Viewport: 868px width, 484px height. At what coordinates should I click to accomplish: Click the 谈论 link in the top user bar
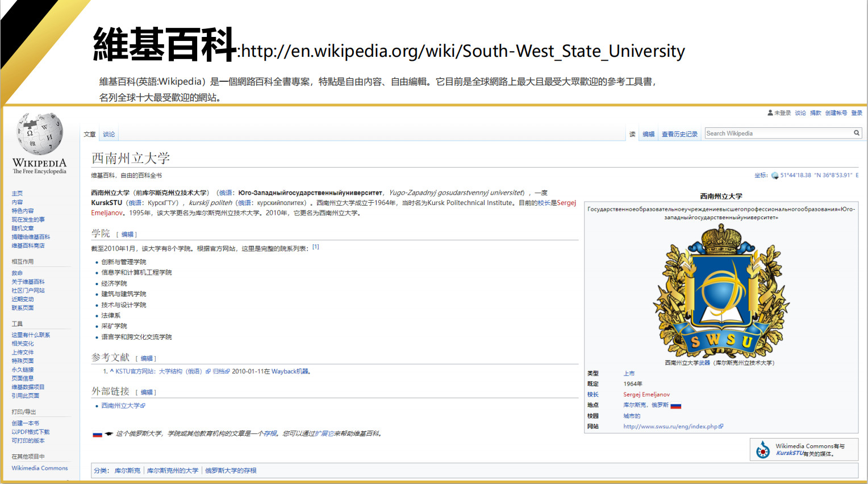pyautogui.click(x=800, y=113)
